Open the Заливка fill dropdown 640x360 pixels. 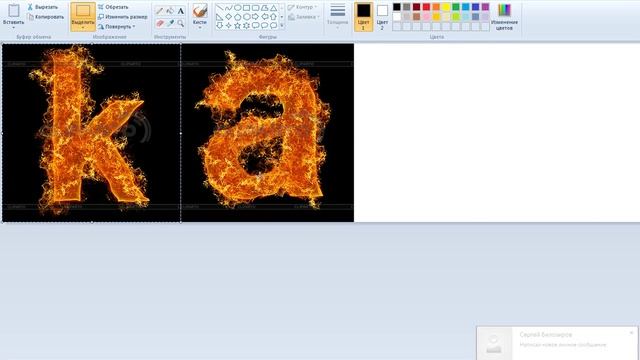pyautogui.click(x=304, y=17)
